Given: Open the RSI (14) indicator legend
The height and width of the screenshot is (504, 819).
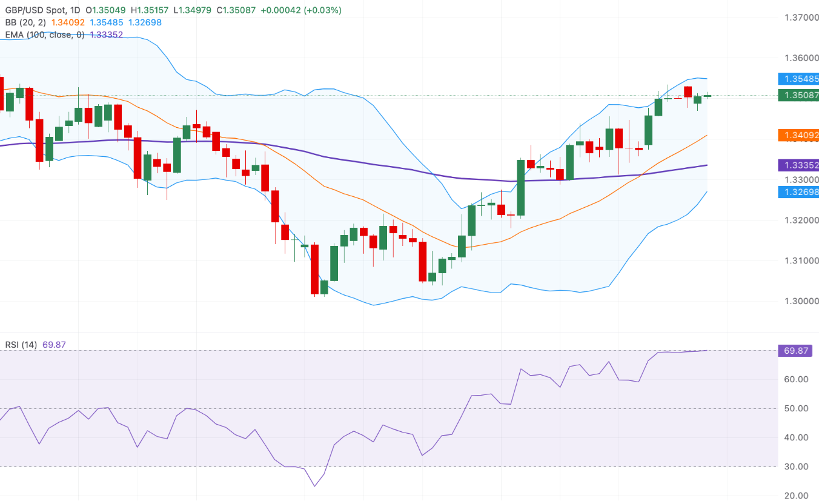Looking at the screenshot, I should pyautogui.click(x=21, y=345).
